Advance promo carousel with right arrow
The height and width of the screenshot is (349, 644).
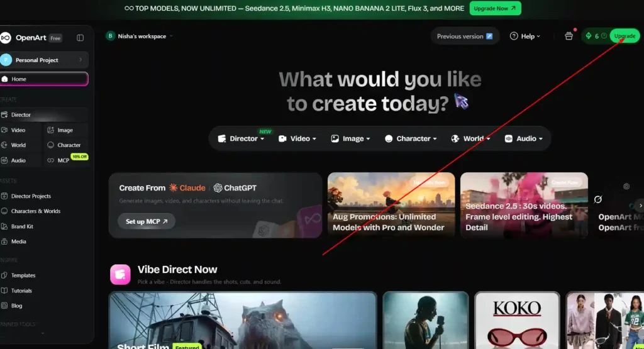coord(640,205)
